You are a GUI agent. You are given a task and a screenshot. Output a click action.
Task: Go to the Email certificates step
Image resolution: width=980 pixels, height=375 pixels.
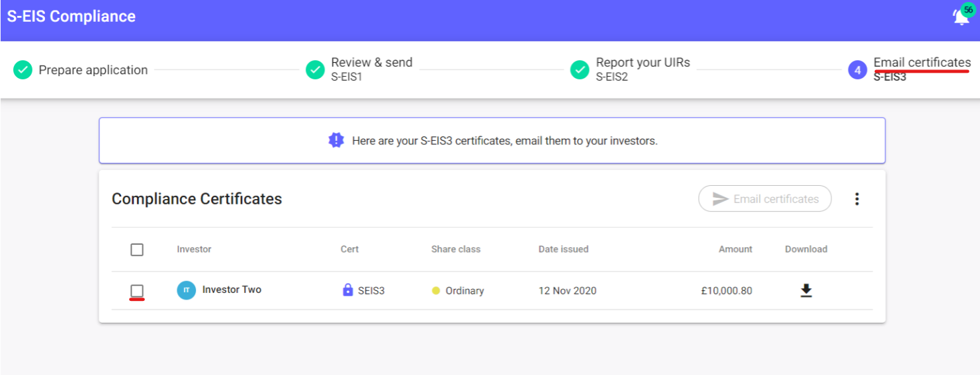pyautogui.click(x=922, y=63)
